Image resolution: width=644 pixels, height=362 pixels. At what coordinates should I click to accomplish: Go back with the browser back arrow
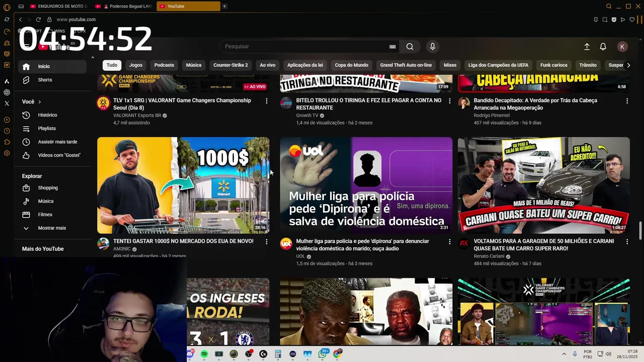pyautogui.click(x=20, y=20)
